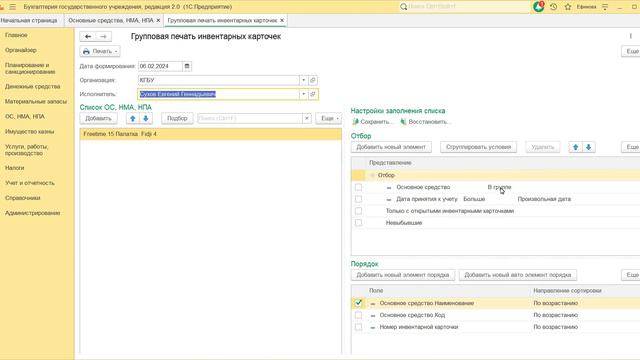640x360 pixels.
Task: Check Основное средство Код sort checkbox
Action: (x=358, y=315)
